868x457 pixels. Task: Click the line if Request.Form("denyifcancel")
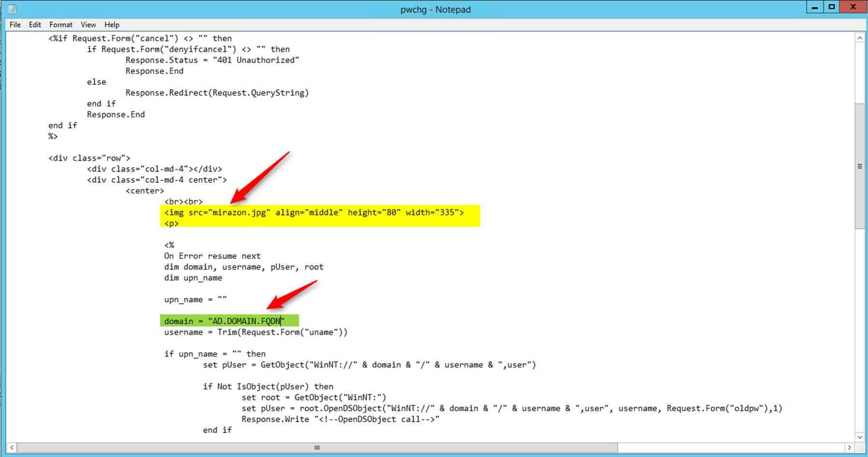pos(188,49)
